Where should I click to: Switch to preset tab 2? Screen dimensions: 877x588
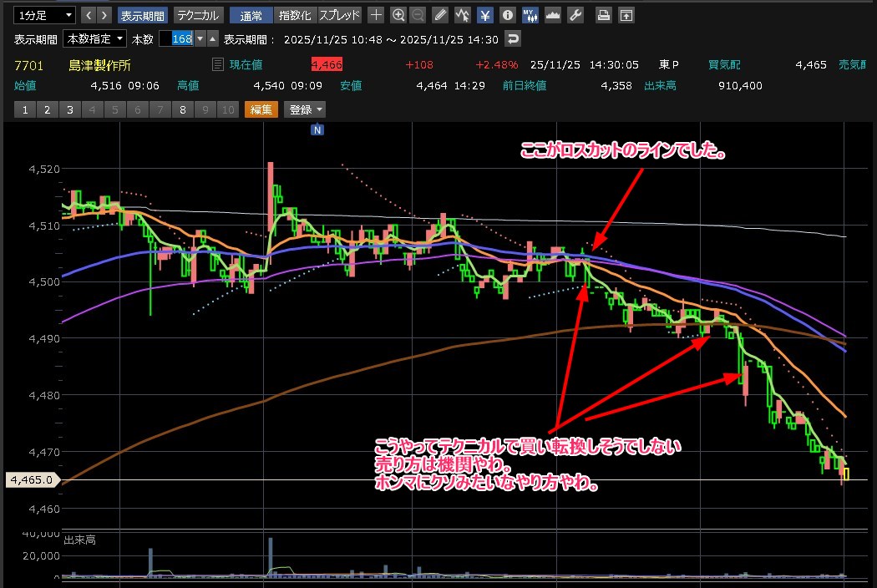click(x=48, y=109)
